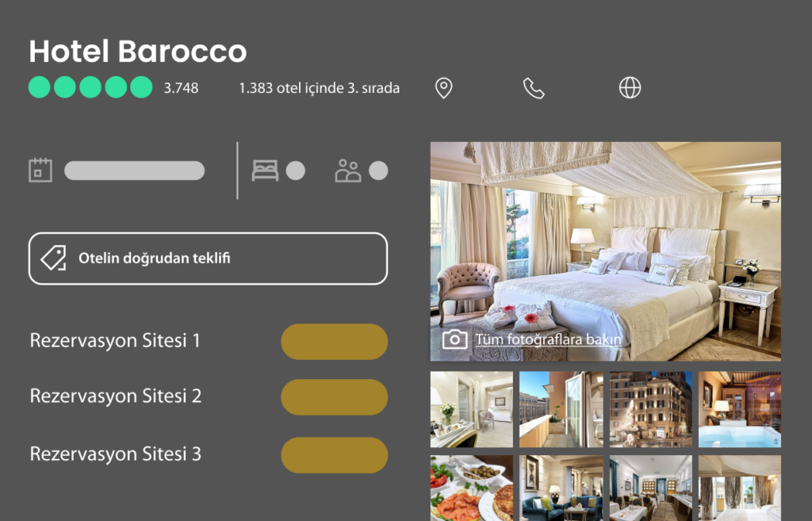Click the map location pin icon

443,88
